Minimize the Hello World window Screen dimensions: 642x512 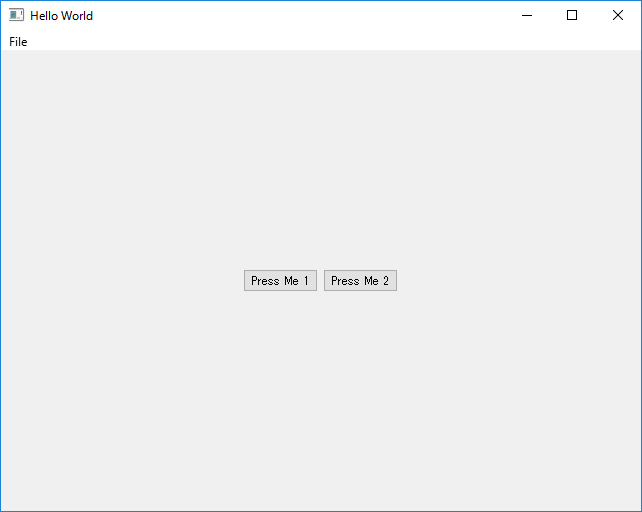[x=527, y=16]
